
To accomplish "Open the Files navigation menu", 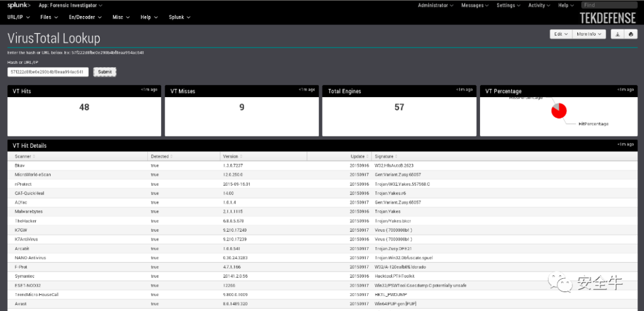I will click(x=49, y=17).
